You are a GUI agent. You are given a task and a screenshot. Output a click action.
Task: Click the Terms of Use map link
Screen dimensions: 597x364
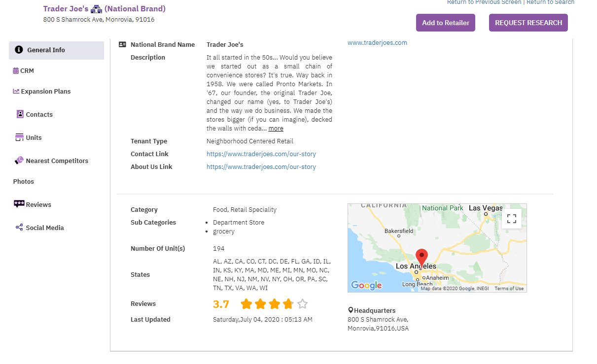[x=509, y=289]
